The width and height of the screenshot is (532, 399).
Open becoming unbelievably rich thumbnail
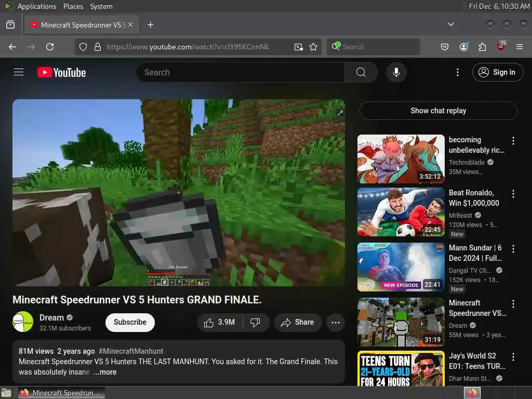coord(401,159)
